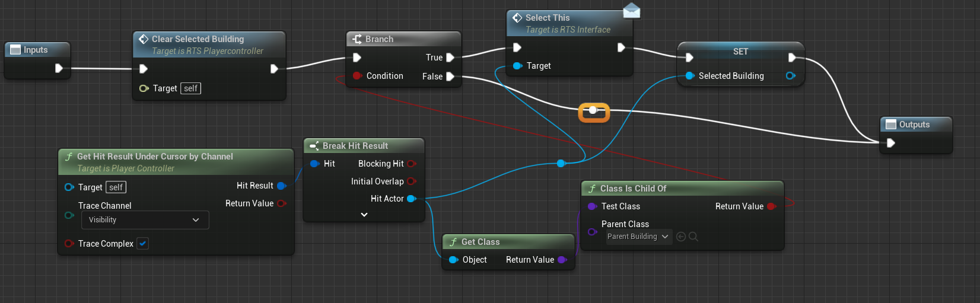Click Select This execution output pin
The width and height of the screenshot is (980, 303).
pyautogui.click(x=621, y=47)
